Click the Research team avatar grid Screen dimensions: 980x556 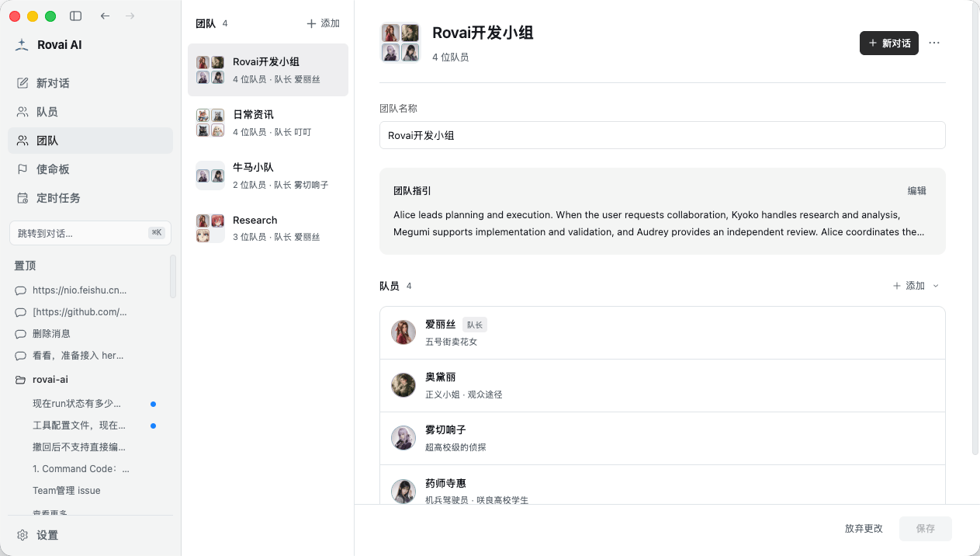pyautogui.click(x=210, y=228)
